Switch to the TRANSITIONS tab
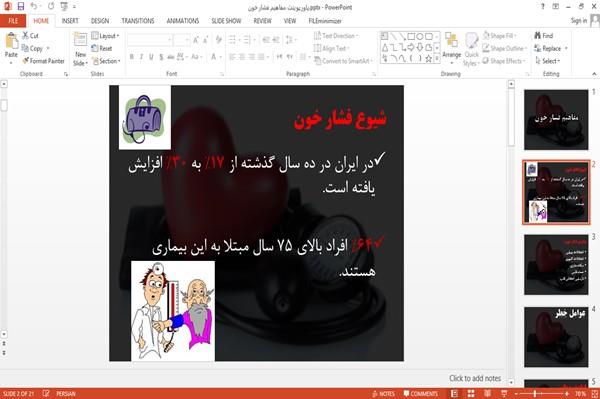600x399 pixels. coord(138,21)
